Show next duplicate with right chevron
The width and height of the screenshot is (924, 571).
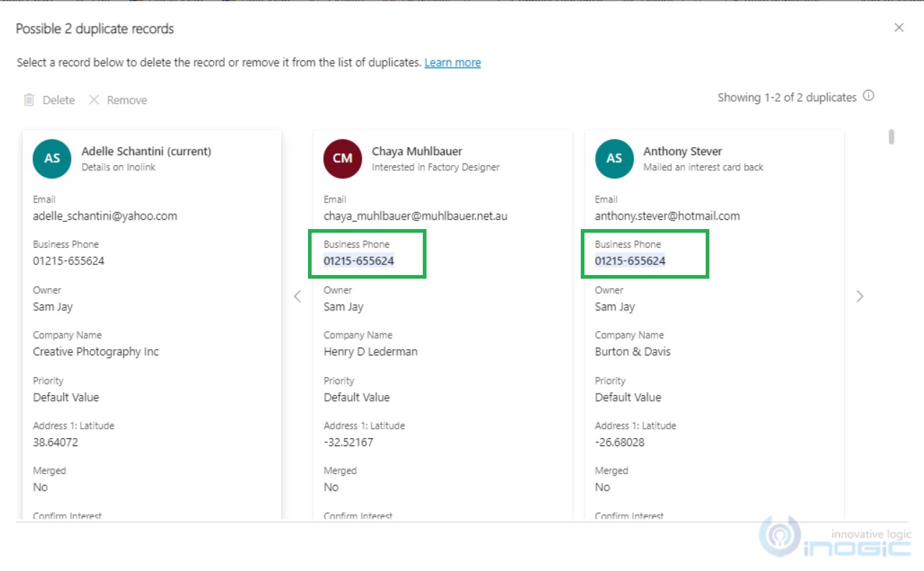click(x=859, y=296)
